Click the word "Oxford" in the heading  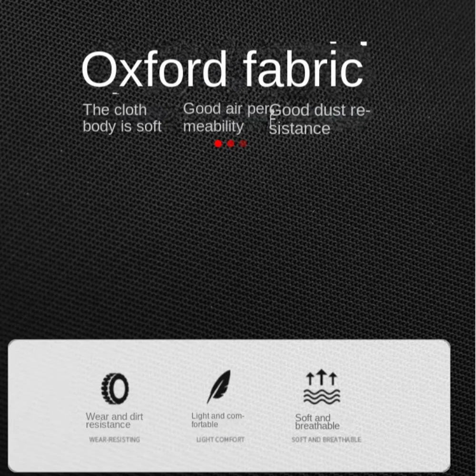[x=154, y=69]
